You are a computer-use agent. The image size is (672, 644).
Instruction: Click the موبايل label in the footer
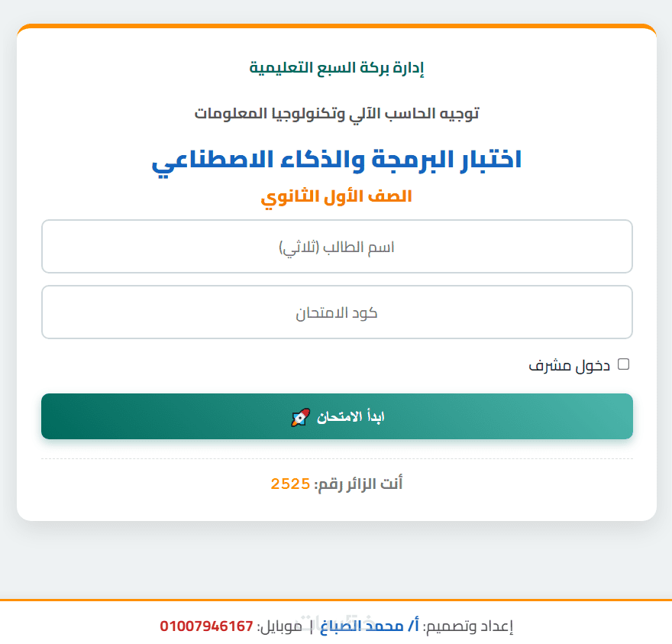coord(281,626)
